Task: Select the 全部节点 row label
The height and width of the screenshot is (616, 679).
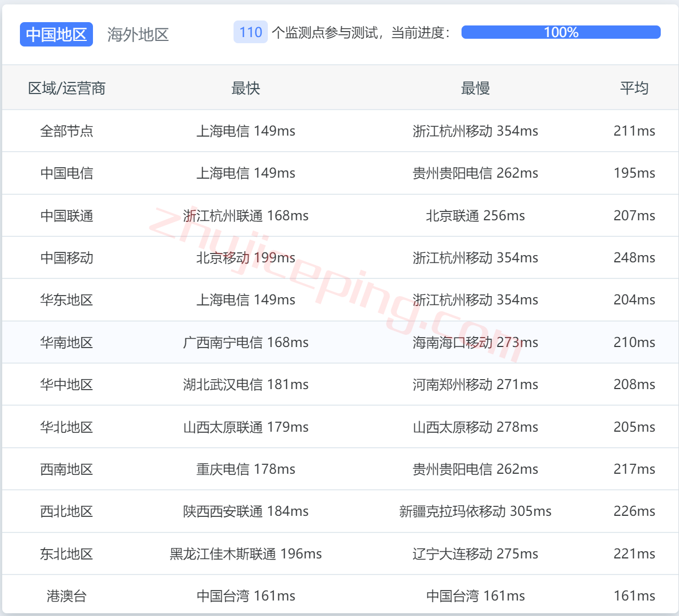Action: [x=67, y=131]
